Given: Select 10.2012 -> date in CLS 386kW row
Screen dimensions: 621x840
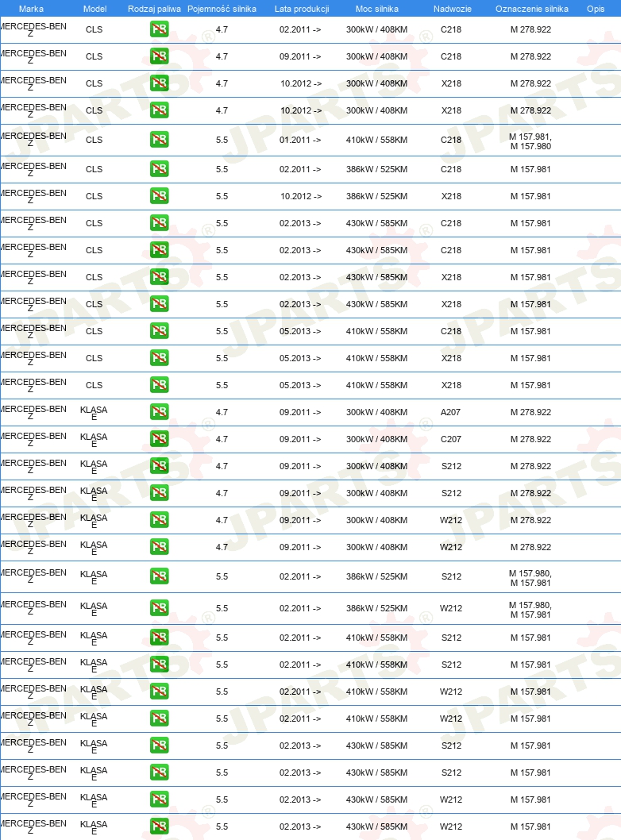Looking at the screenshot, I should (x=301, y=196).
